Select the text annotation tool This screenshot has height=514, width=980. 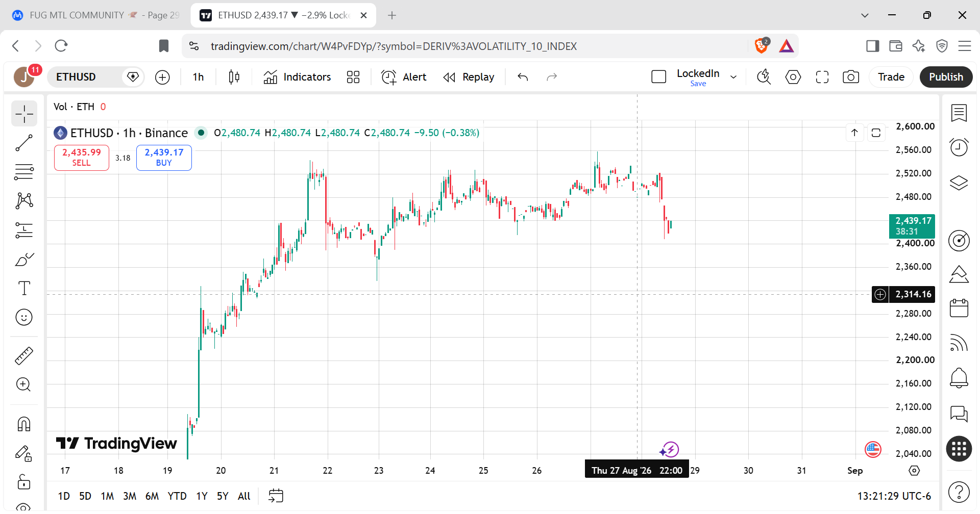click(x=24, y=288)
